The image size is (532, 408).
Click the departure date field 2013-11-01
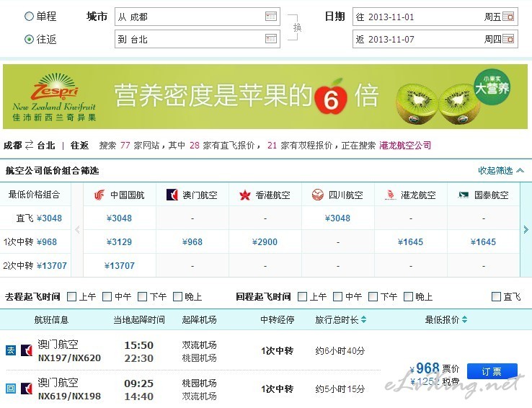point(435,17)
